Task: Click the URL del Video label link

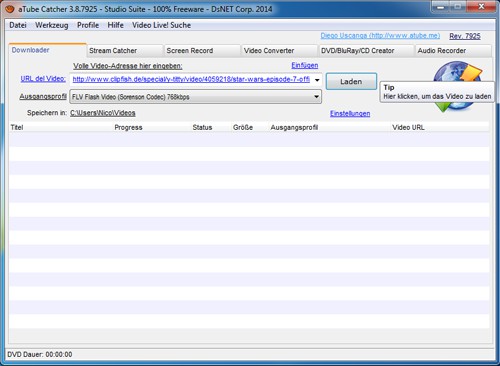Action: click(43, 79)
